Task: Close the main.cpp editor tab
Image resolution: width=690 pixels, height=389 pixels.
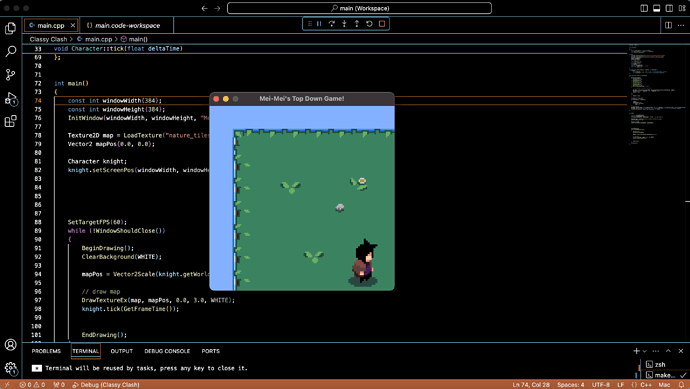Action: pos(73,26)
